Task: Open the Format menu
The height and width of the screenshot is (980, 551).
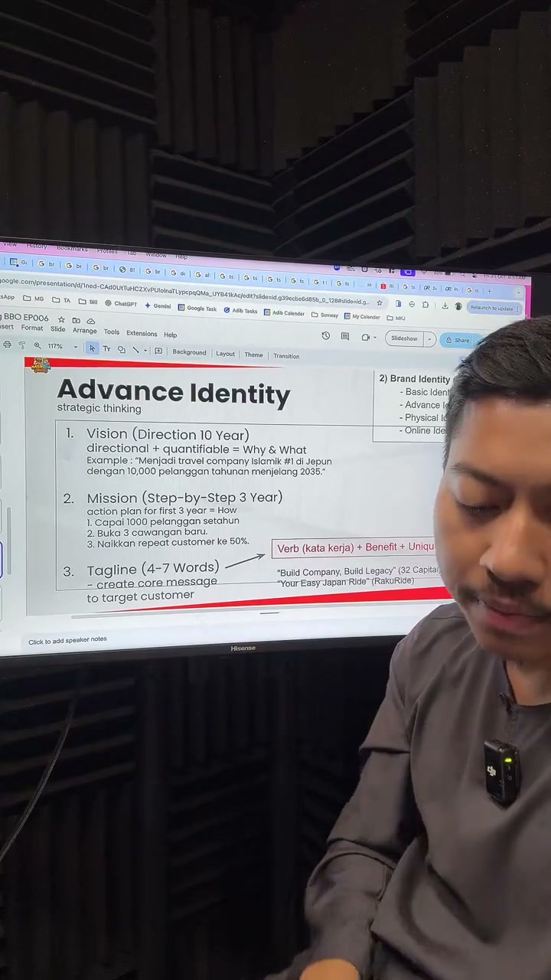Action: (x=31, y=328)
